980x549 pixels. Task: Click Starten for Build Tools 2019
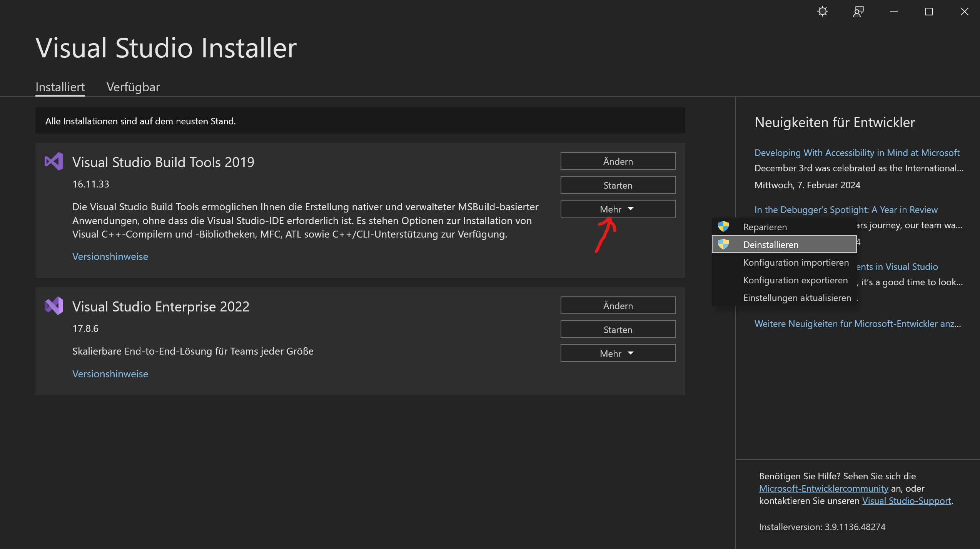[x=618, y=185]
